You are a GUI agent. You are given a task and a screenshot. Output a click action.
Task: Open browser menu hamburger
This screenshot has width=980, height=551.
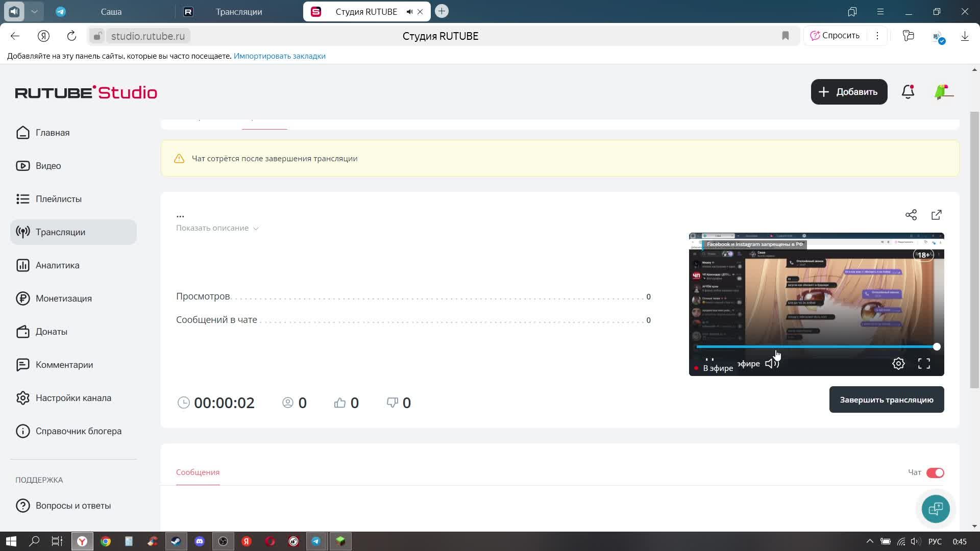880,11
